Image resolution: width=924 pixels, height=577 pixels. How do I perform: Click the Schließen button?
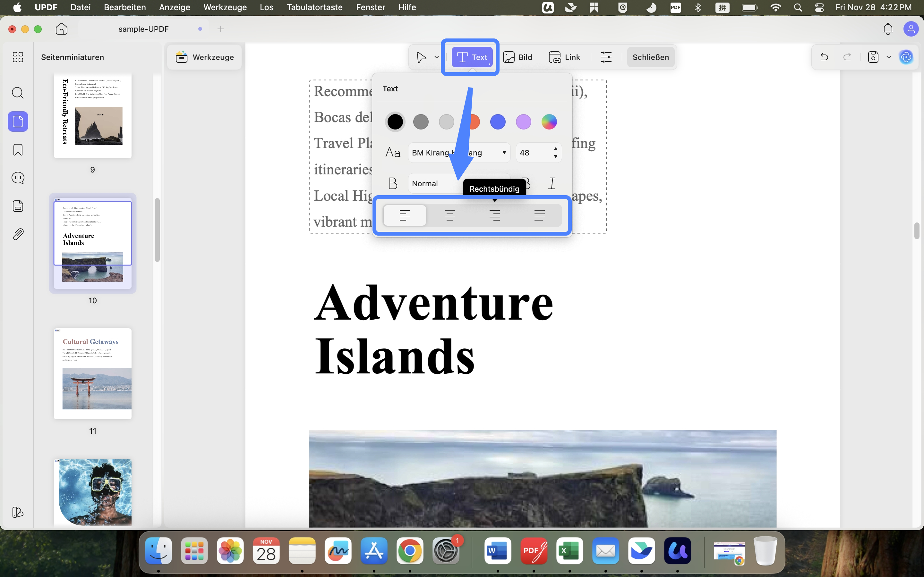tap(651, 57)
